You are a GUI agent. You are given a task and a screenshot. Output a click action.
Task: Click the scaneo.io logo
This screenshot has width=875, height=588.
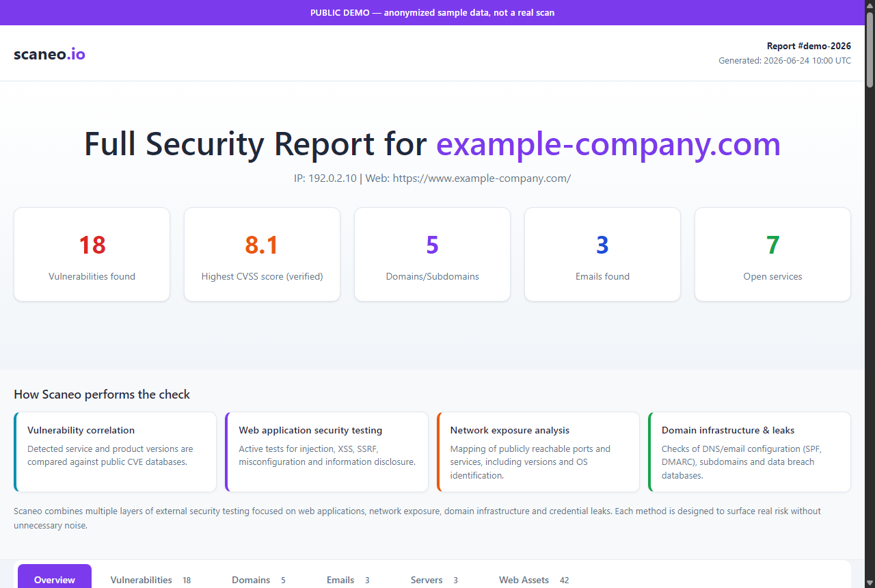pyautogui.click(x=49, y=54)
